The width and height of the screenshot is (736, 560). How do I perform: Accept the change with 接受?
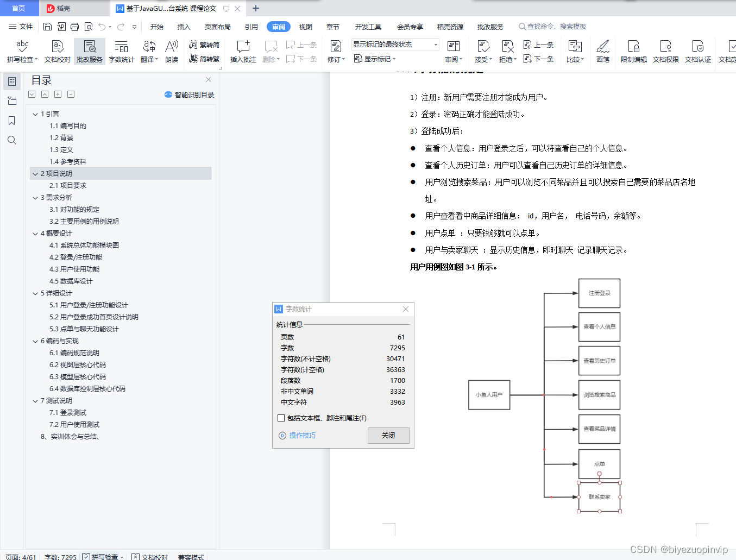tap(483, 52)
